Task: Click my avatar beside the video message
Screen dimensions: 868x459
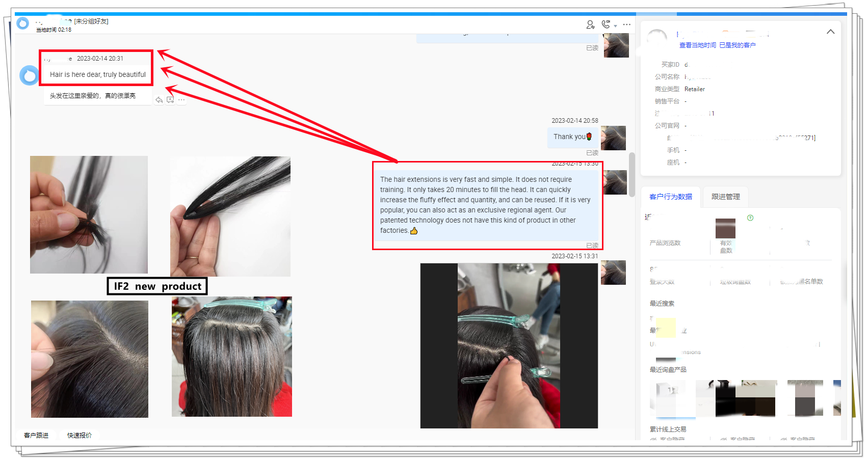Action: point(613,272)
